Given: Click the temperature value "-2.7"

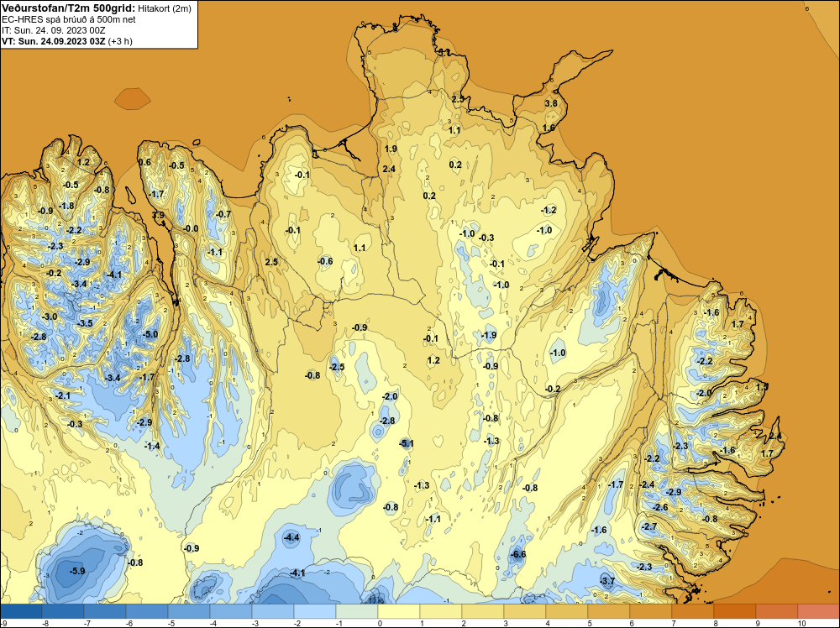Looking at the screenshot, I should pyautogui.click(x=649, y=526).
